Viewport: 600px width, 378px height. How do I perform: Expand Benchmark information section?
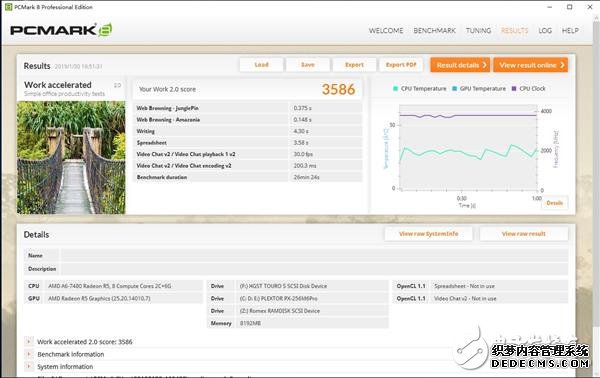pos(29,354)
